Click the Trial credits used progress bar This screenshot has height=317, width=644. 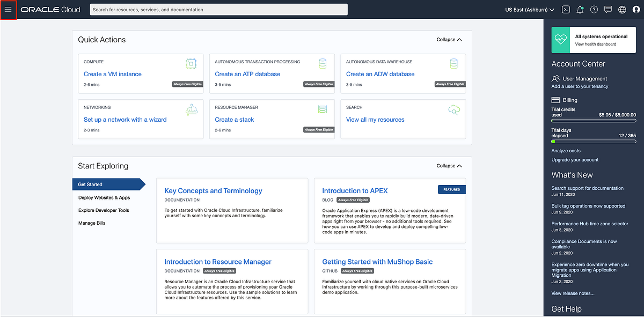click(x=594, y=119)
